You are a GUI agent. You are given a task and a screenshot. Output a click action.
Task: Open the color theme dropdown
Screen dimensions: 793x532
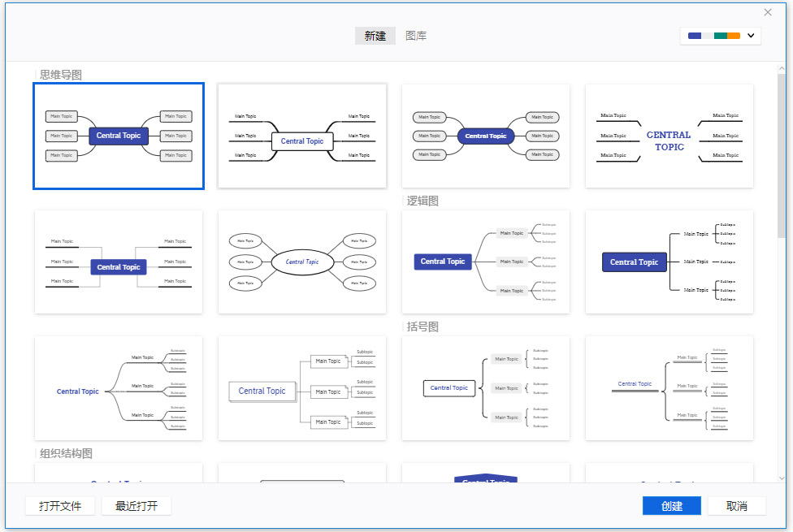pos(721,36)
